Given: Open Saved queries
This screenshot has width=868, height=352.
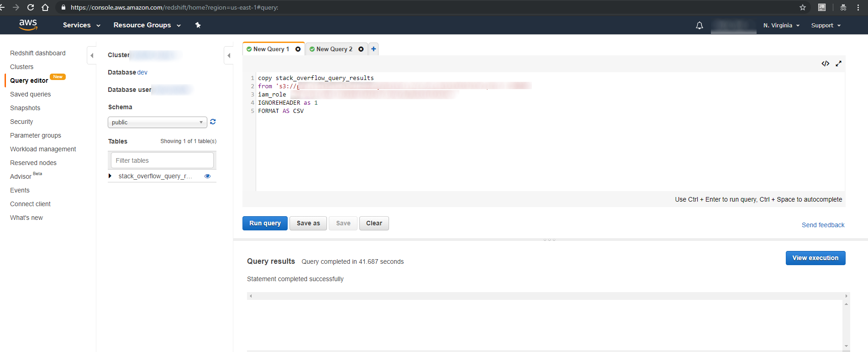Looking at the screenshot, I should [x=31, y=94].
